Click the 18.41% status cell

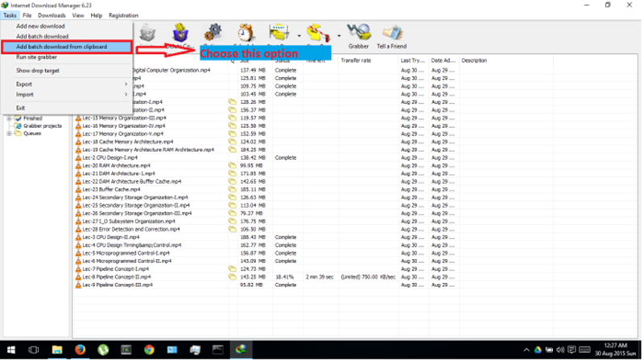tap(285, 277)
